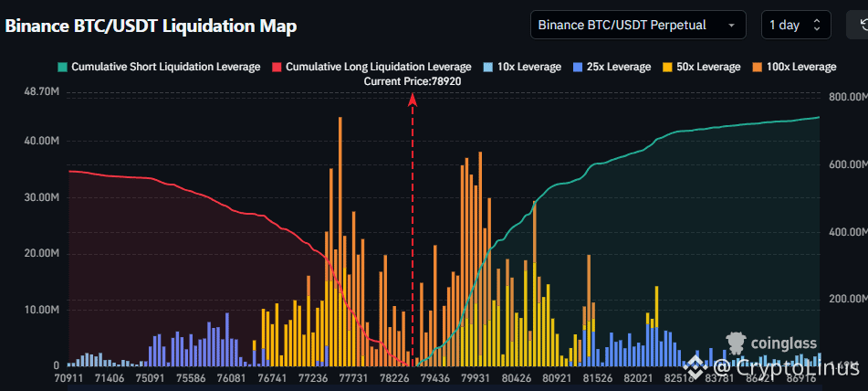Click the Current Price:78920 label
The height and width of the screenshot is (391, 868).
[x=413, y=81]
